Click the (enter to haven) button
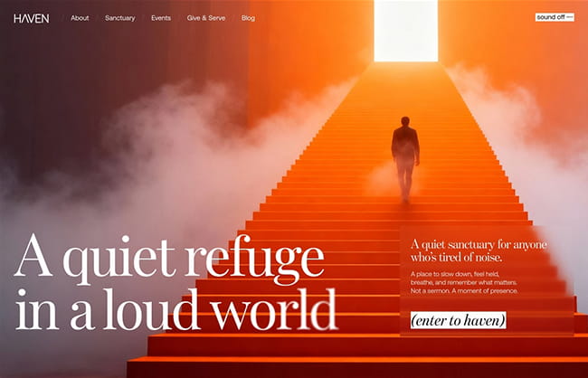Screen dimensions: 588x378 point(459,320)
